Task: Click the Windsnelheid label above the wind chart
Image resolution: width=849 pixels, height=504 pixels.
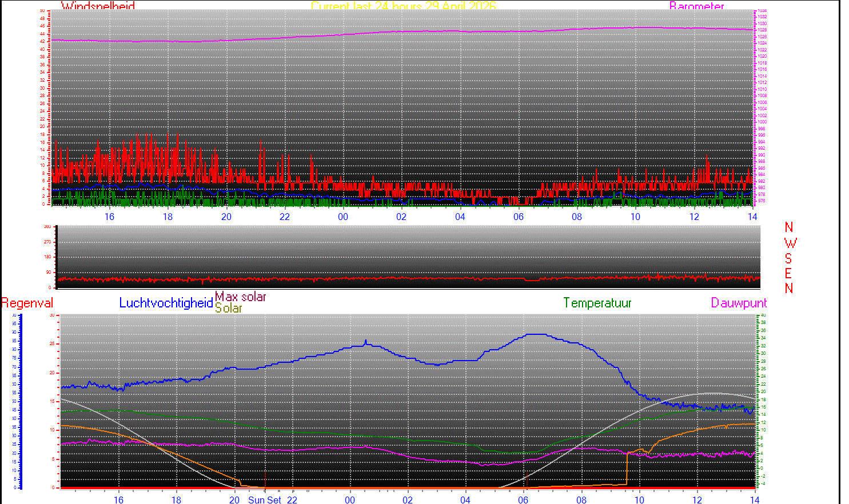Action: tap(98, 6)
